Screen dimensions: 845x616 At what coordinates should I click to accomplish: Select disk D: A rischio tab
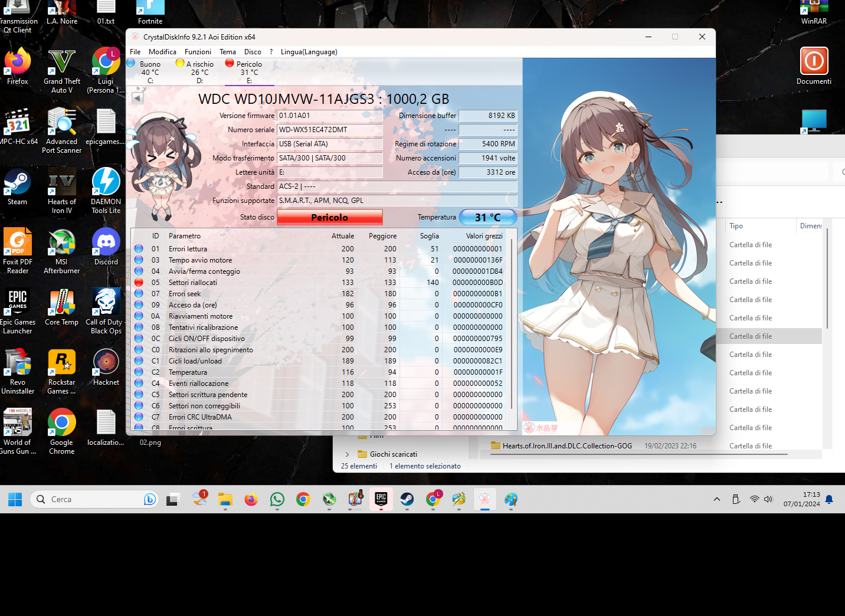200,71
